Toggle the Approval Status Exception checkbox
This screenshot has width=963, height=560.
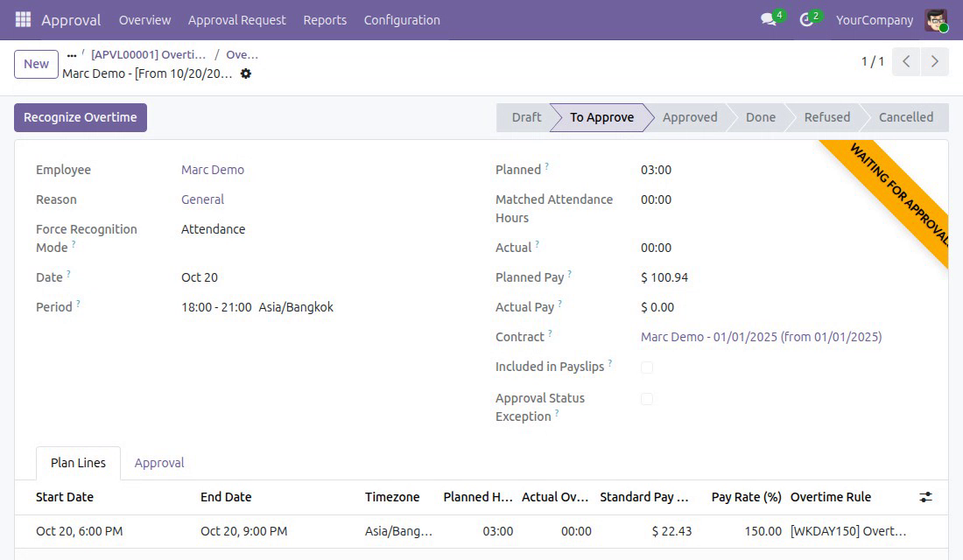(647, 399)
